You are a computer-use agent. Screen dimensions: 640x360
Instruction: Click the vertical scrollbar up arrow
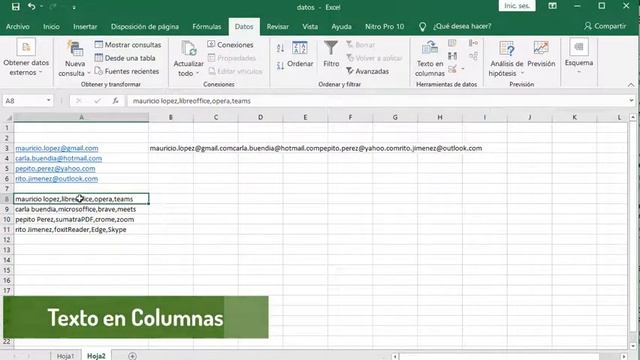pyautogui.click(x=633, y=118)
